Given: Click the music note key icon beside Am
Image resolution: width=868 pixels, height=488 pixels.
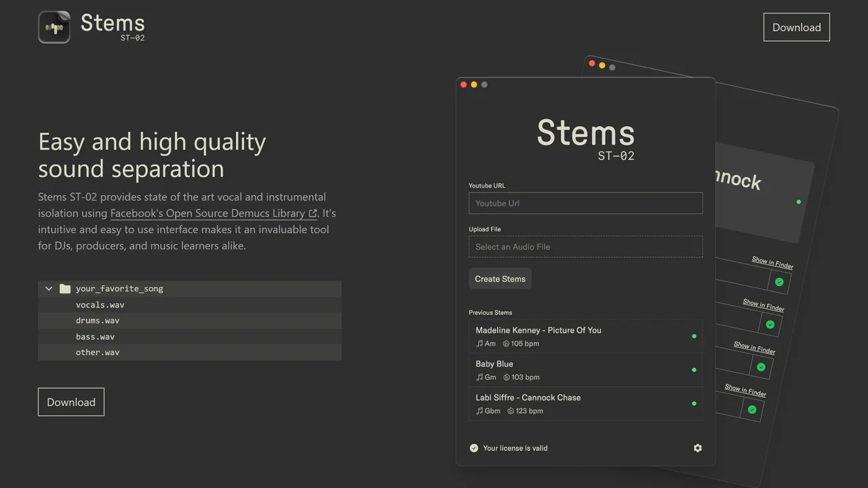Looking at the screenshot, I should coord(479,344).
